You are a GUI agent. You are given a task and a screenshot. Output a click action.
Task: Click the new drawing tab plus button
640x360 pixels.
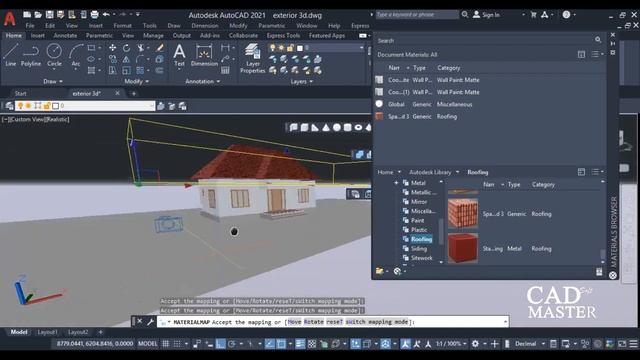click(133, 93)
